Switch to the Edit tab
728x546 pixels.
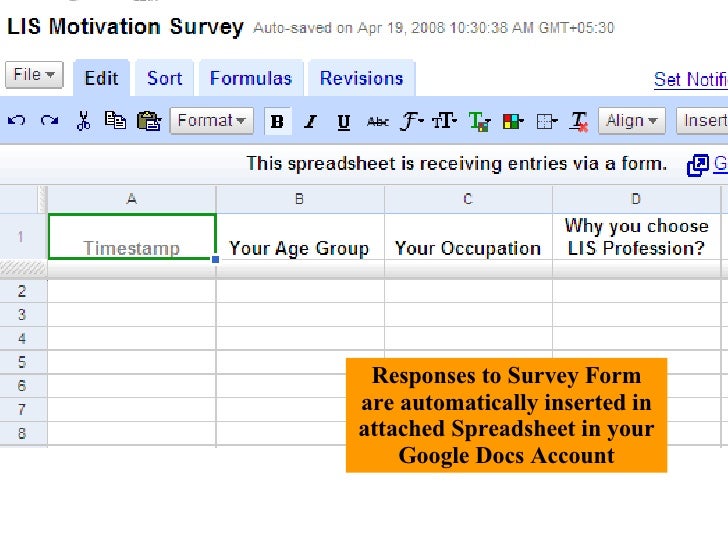[101, 78]
